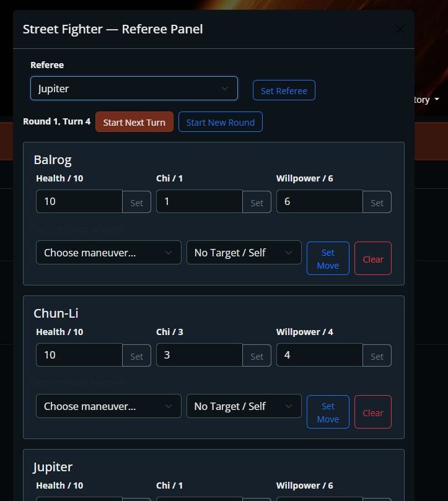Focus Chun-Li's Health input field

[79, 355]
